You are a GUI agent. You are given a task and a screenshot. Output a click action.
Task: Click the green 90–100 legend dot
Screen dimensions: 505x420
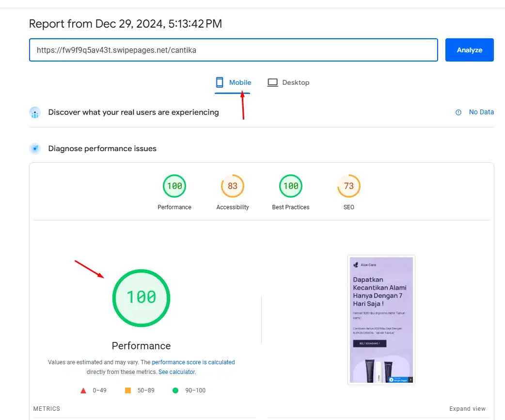point(175,390)
